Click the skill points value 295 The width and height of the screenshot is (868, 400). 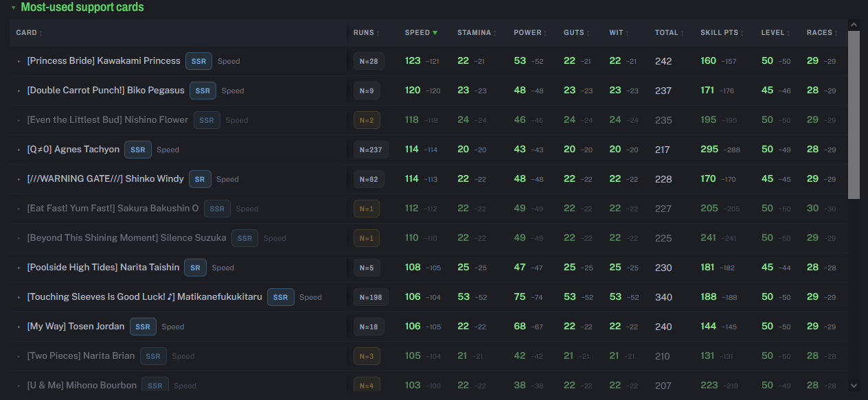point(709,150)
